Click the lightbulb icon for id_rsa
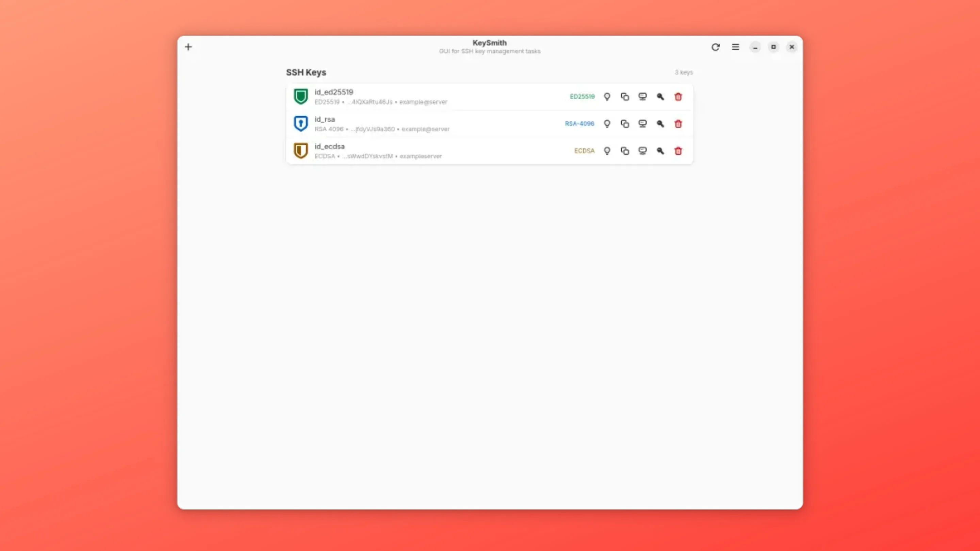Image resolution: width=980 pixels, height=551 pixels. 607,123
